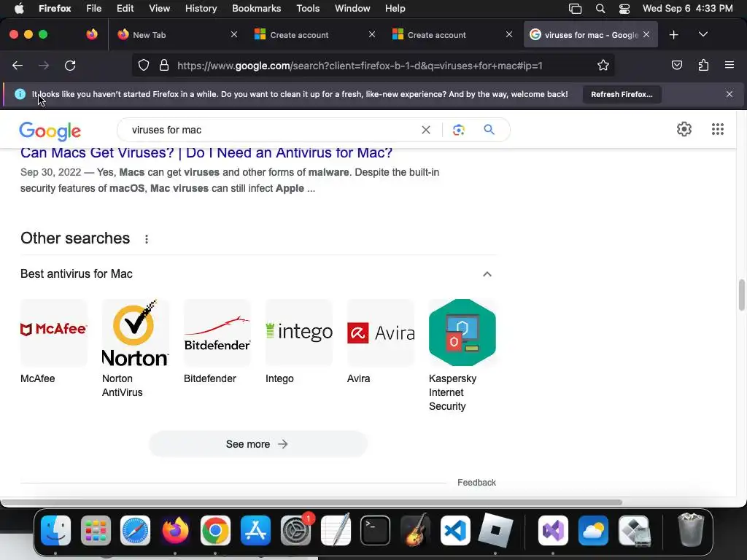Click the See more button
Screen dimensions: 747x560
click(258, 444)
